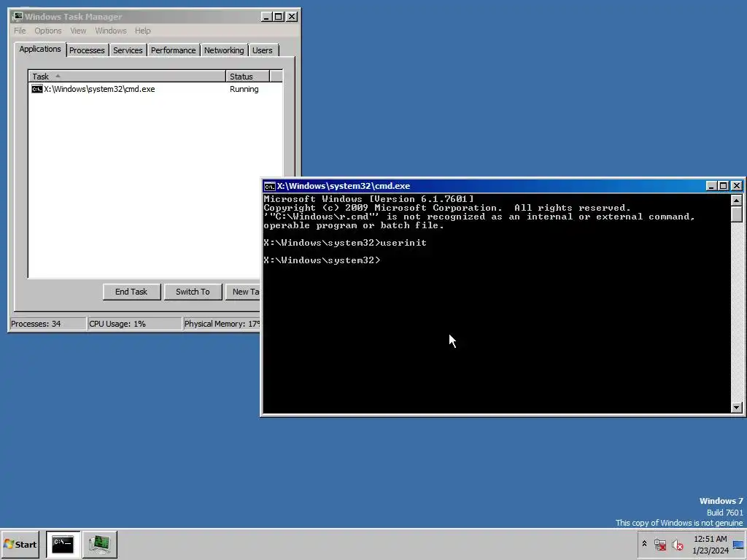Click the Task Manager title bar icon
This screenshot has width=747, height=560.
(x=18, y=17)
